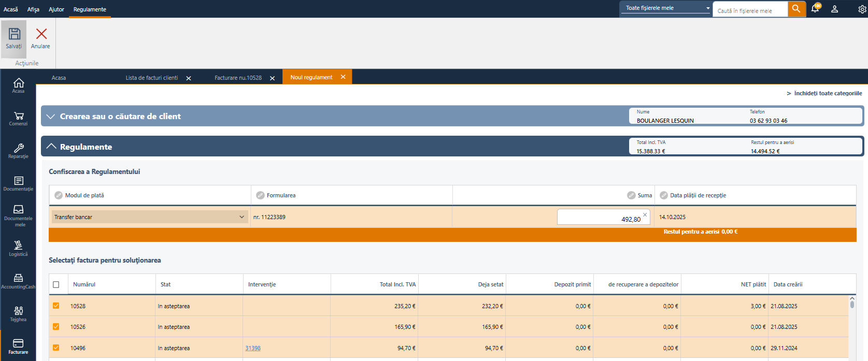This screenshot has width=868, height=361.
Task: Expand Crearea sau o căutare de client section
Action: (x=51, y=117)
